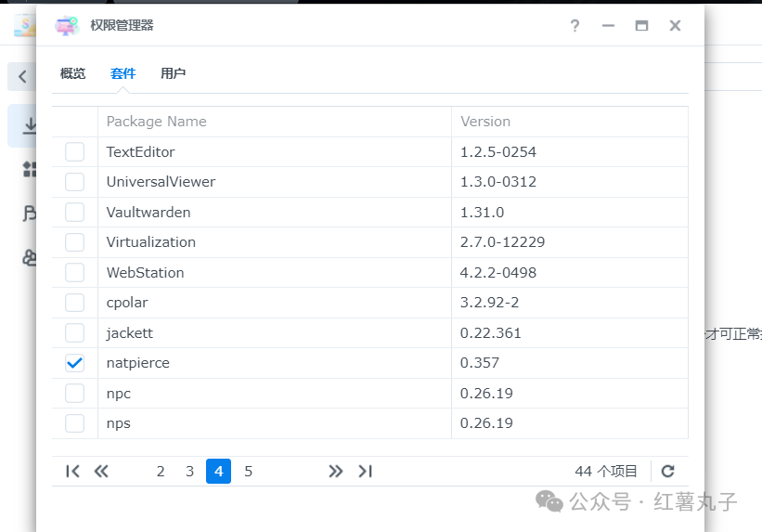Screen dimensions: 762x532
Task: Click the 权限管理器 app icon in title bar
Action: click(x=67, y=25)
